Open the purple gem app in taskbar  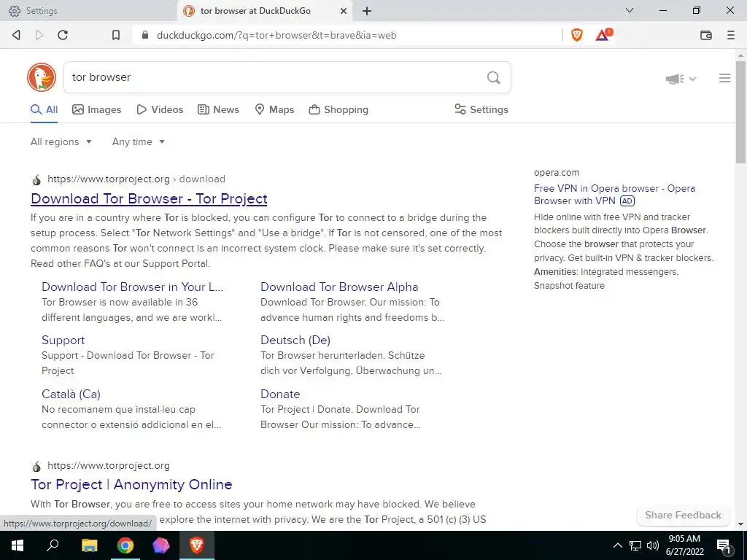(x=161, y=545)
